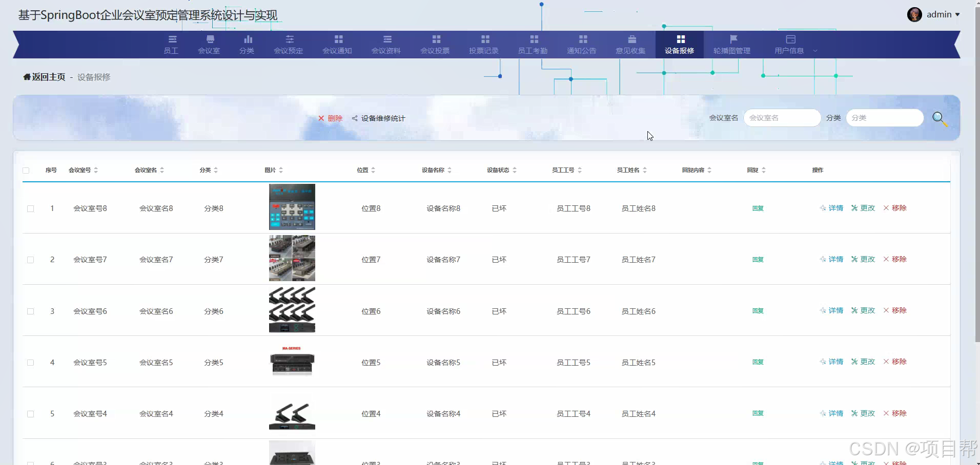This screenshot has width=980, height=465.
Task: Open the amplifier image in row 会议室号5
Action: pyautogui.click(x=292, y=361)
